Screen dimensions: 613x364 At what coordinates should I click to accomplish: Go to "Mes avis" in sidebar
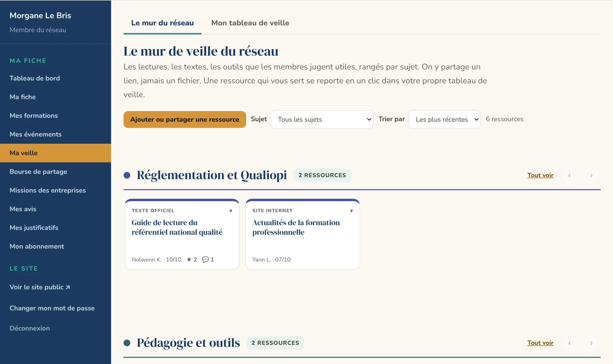point(56,209)
